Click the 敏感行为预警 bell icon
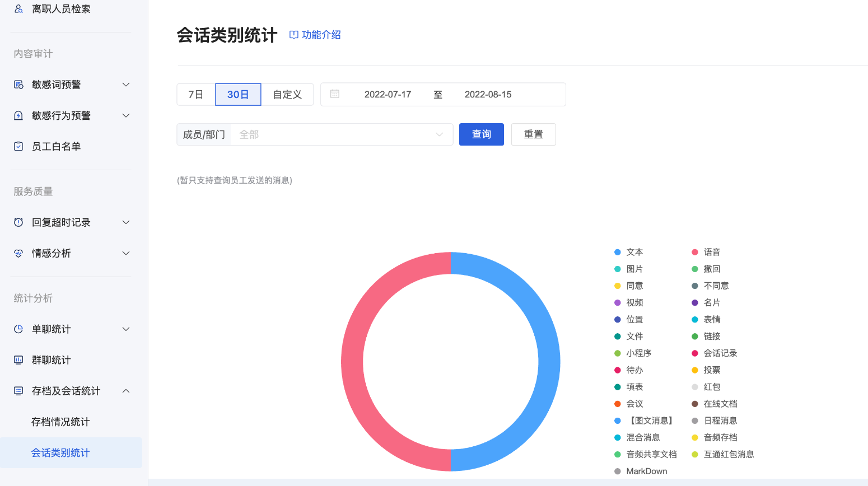The height and width of the screenshot is (486, 868). (x=18, y=115)
